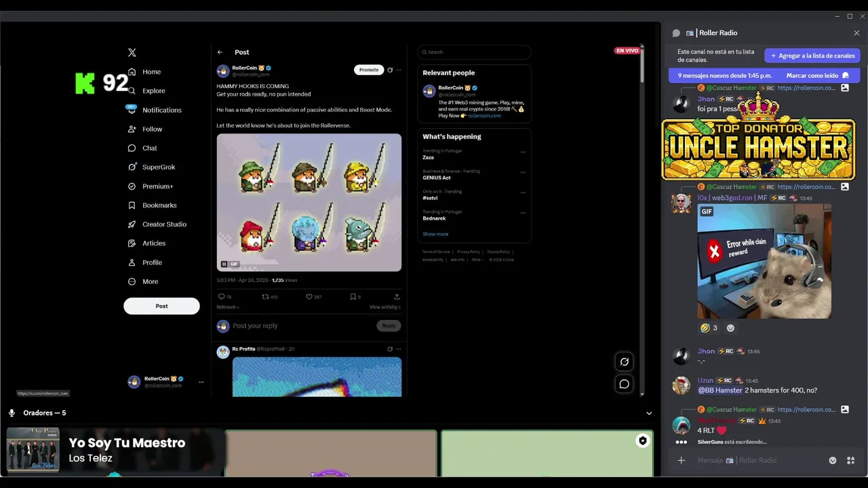Click the Profile person icon
The height and width of the screenshot is (488, 868).
132,262
